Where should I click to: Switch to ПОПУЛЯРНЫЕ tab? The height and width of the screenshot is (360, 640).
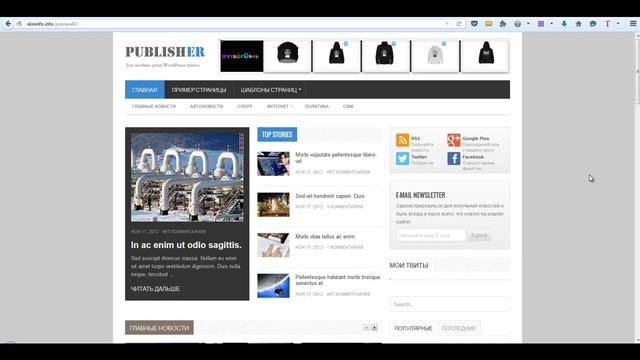point(413,328)
